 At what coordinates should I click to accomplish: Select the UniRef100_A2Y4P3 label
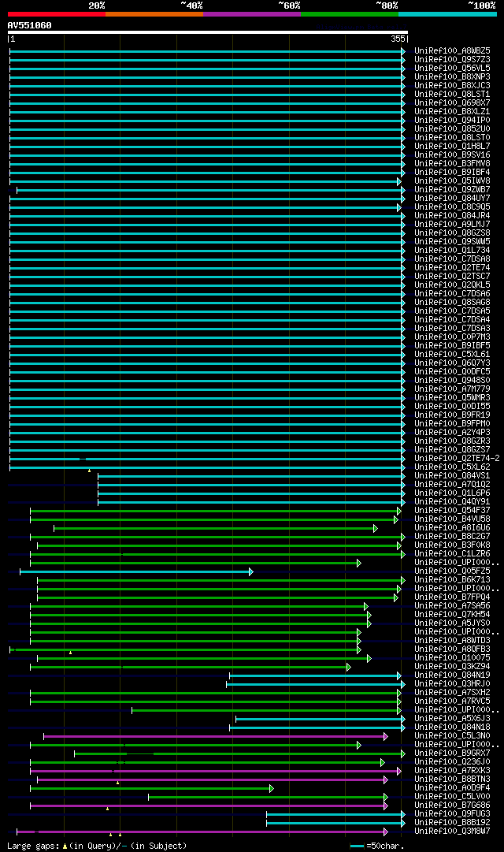(x=452, y=433)
